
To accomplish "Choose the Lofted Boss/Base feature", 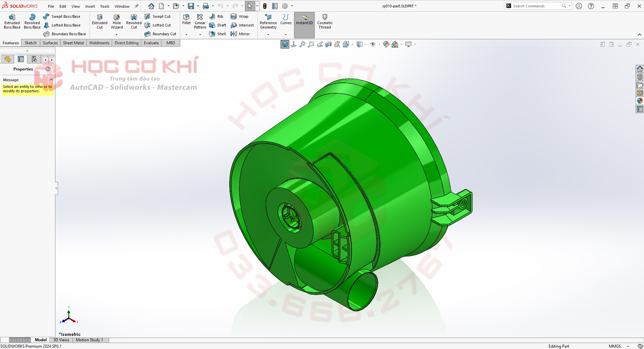I will (x=62, y=25).
